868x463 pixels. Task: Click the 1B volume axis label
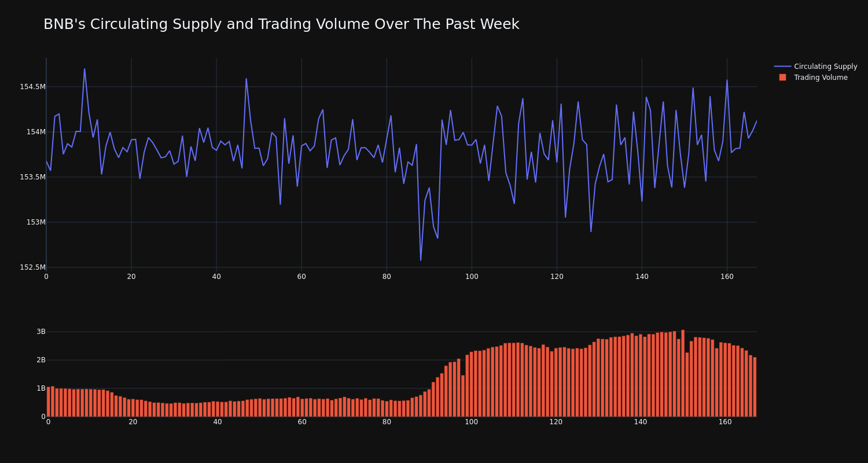41,388
